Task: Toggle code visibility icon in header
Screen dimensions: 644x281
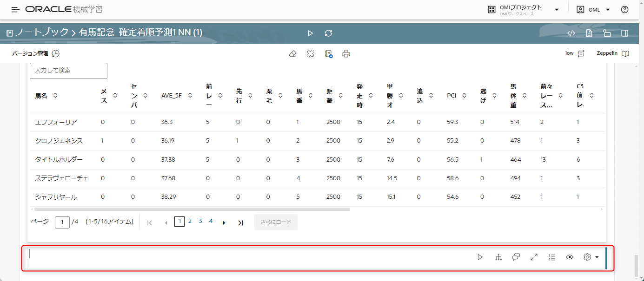Action: [571, 33]
